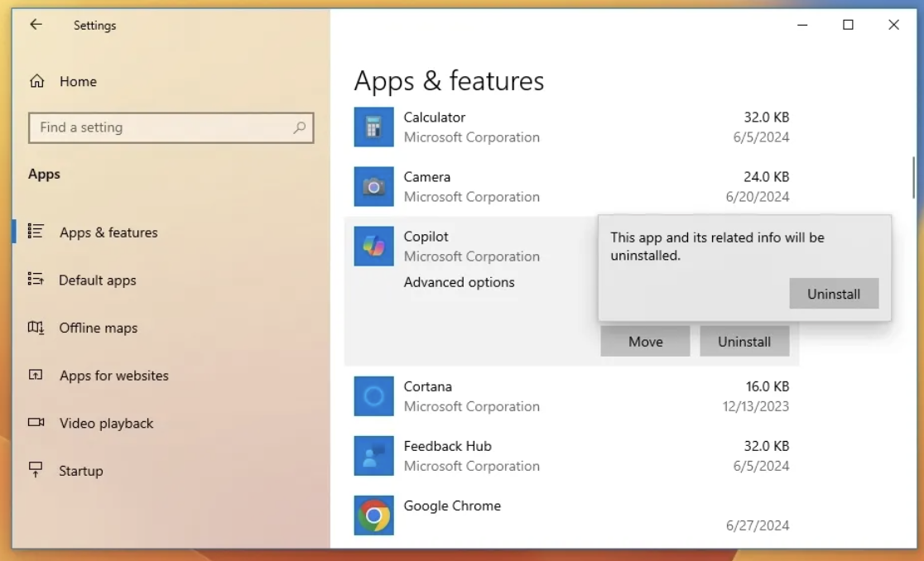The width and height of the screenshot is (924, 561).
Task: Click the Calculator app icon
Action: [373, 127]
